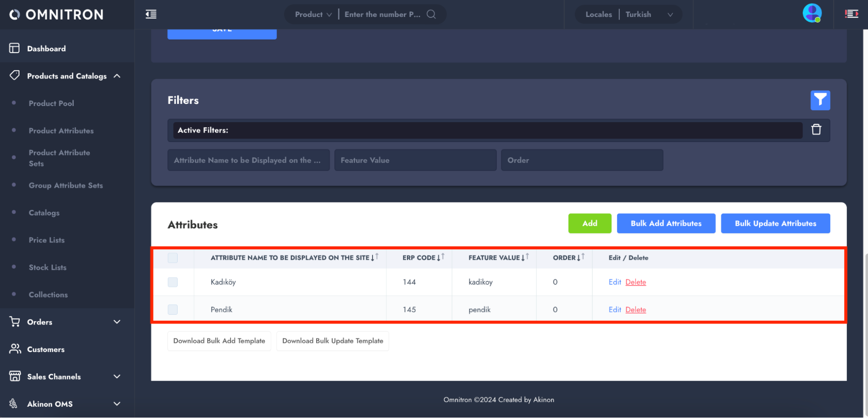Open the Product search type dropdown
The image size is (868, 418).
click(313, 14)
